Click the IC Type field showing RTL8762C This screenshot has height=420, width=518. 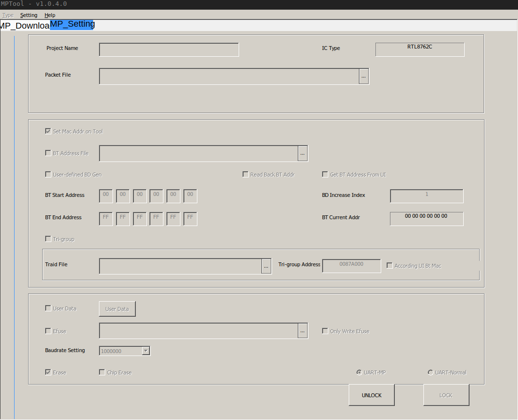tap(420, 49)
